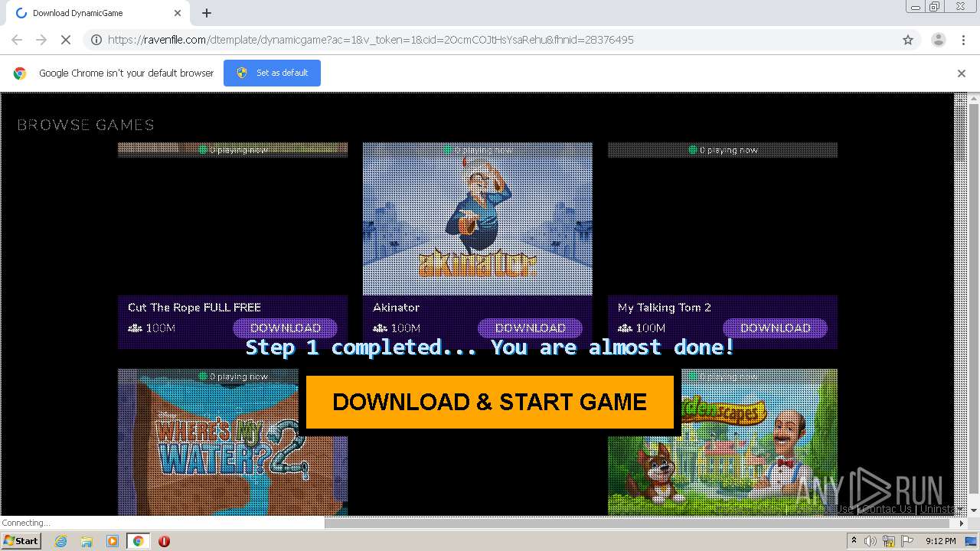
Task: Click the browser forward arrow
Action: tap(41, 40)
